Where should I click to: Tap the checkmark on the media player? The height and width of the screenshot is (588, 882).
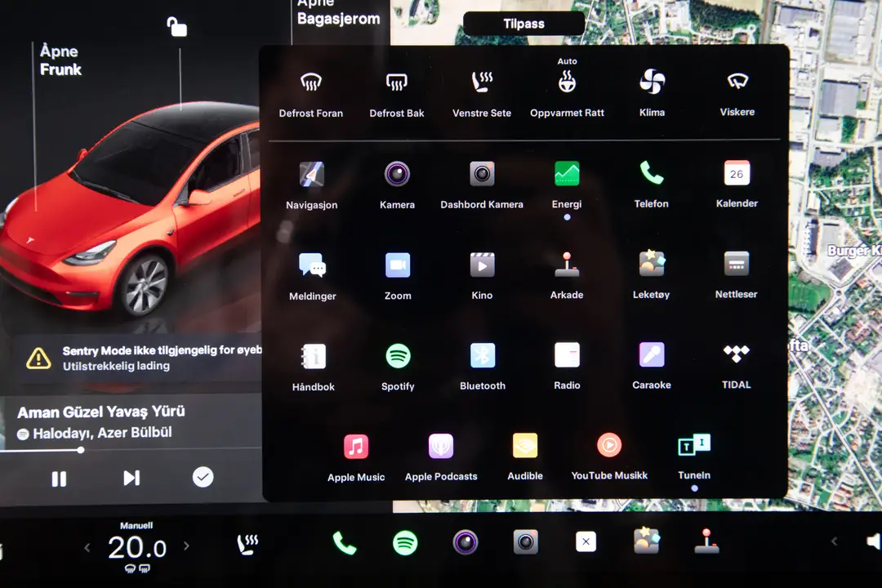(x=203, y=477)
